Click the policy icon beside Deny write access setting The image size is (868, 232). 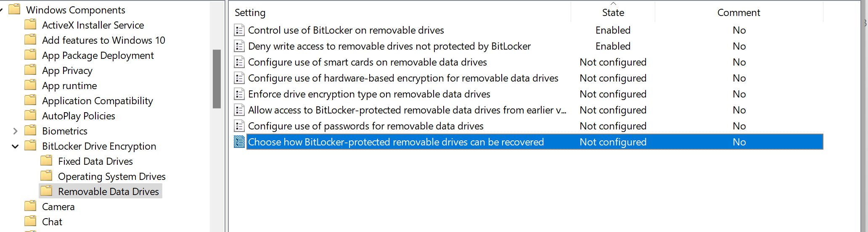point(239,46)
